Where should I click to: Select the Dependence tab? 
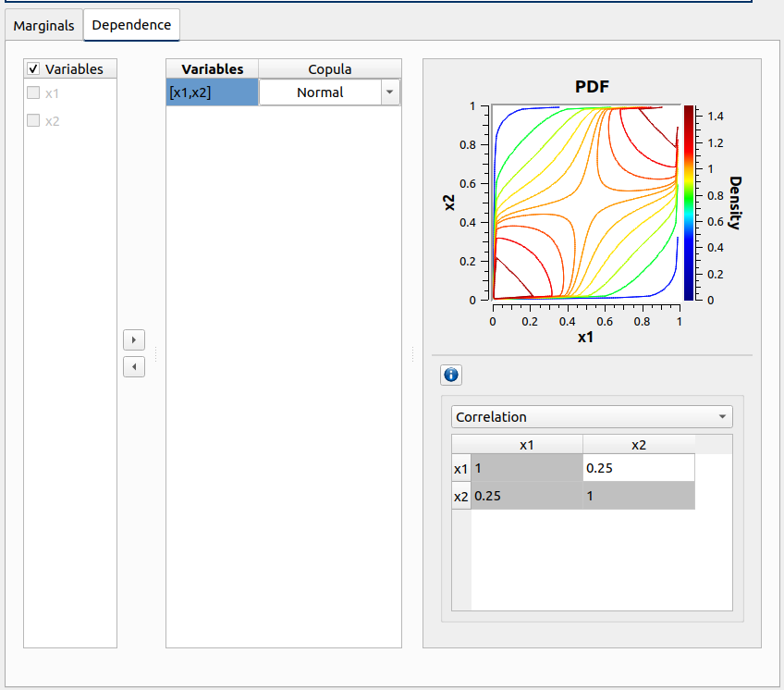point(131,26)
